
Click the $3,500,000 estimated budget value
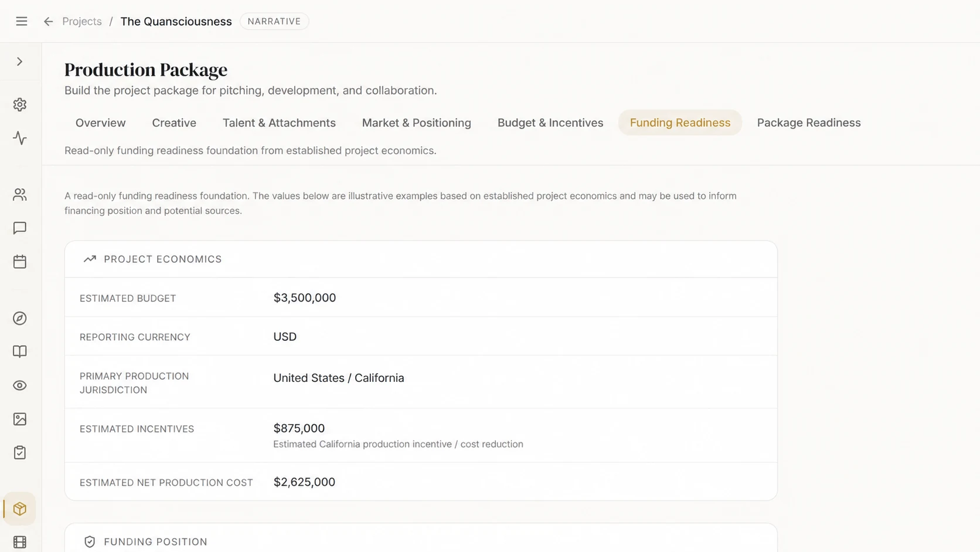(x=305, y=297)
